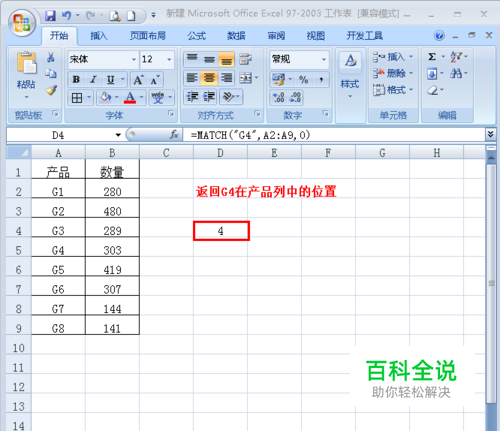Viewport: 500px width, 431px height.
Task: Open the Font dialog launcher
Action: click(x=171, y=114)
